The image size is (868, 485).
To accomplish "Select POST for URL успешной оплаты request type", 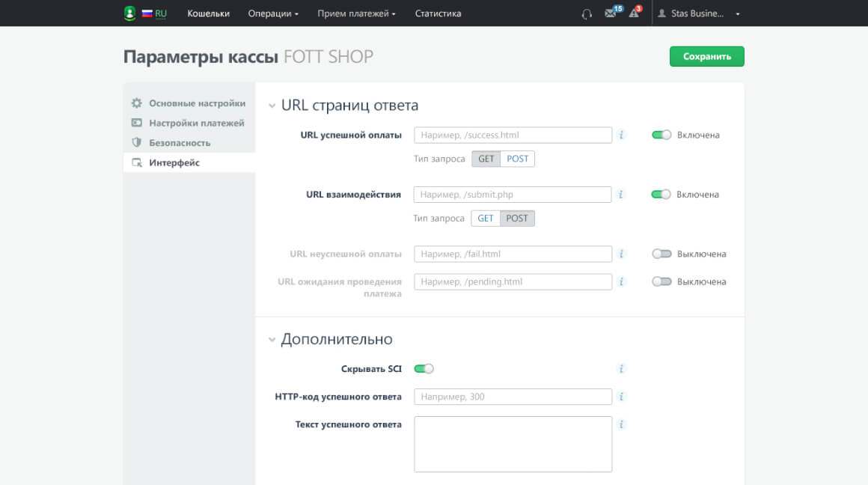I will 518,159.
